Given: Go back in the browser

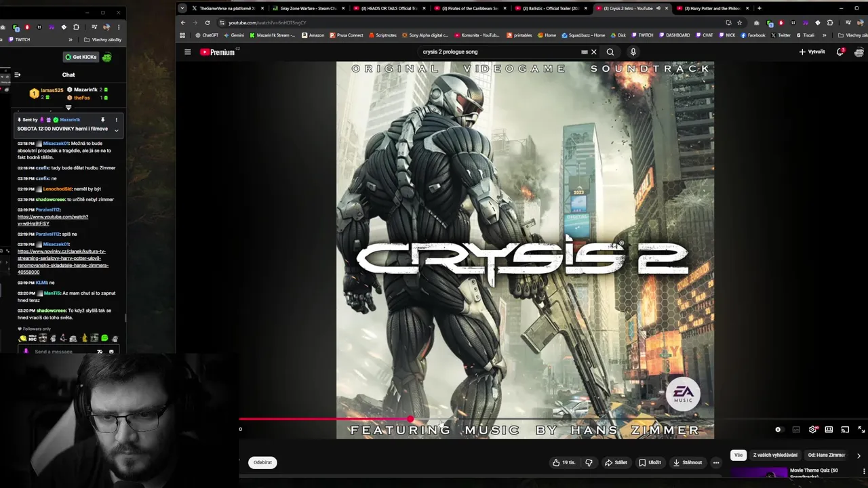Looking at the screenshot, I should 182,22.
